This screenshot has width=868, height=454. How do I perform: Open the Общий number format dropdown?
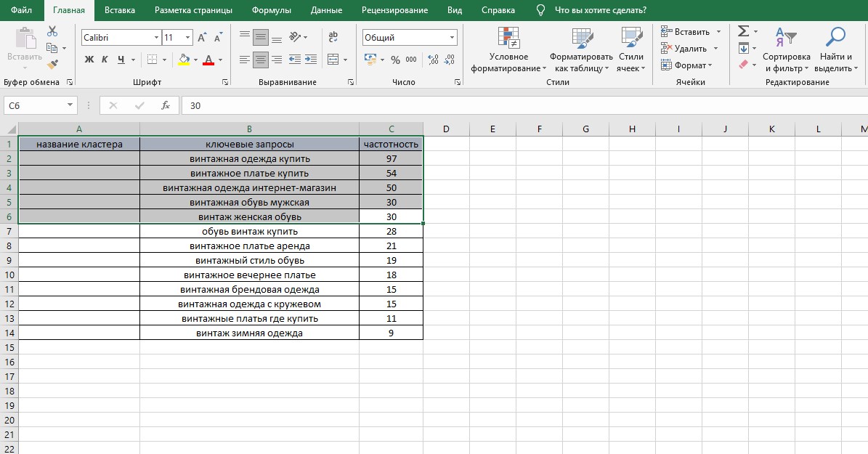tap(452, 38)
